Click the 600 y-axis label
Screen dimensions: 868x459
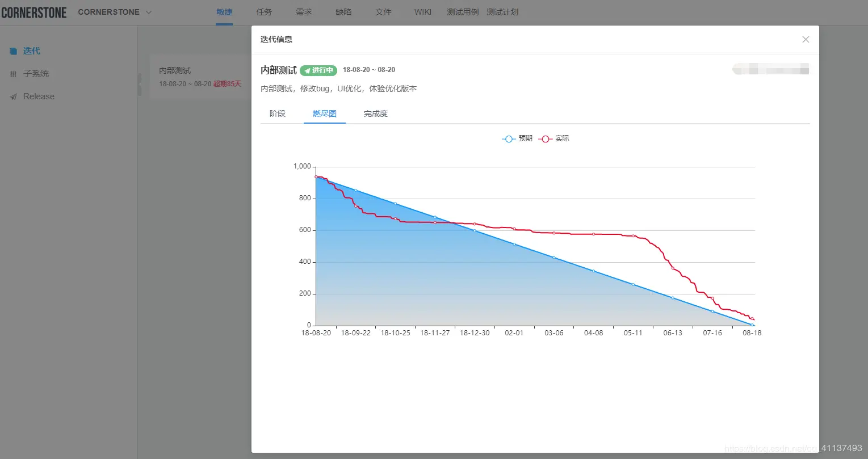[x=305, y=230]
